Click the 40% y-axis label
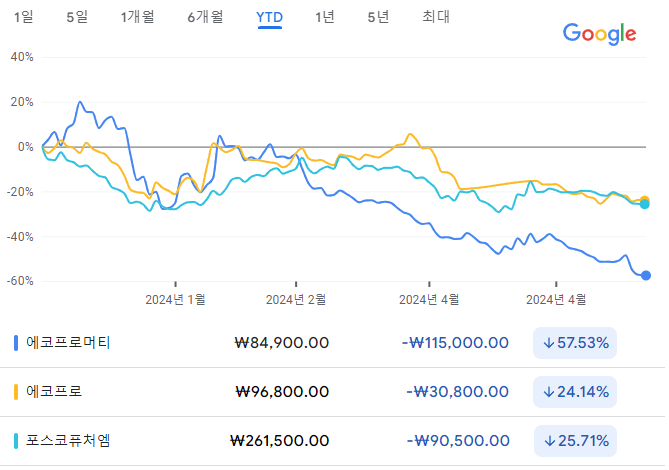 22,57
